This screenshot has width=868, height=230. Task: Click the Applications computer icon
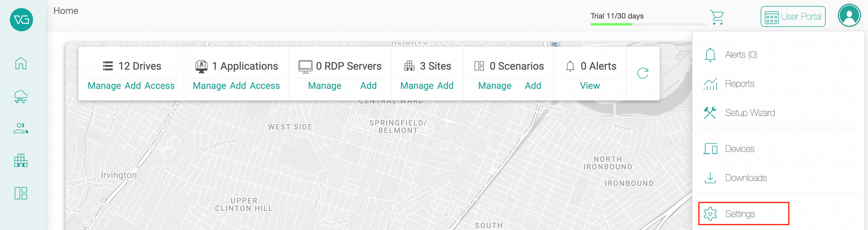(201, 66)
